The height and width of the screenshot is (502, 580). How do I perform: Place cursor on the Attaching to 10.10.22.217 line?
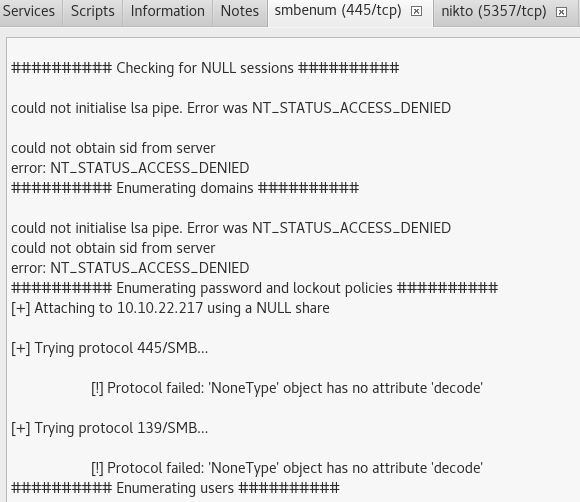coord(170,308)
